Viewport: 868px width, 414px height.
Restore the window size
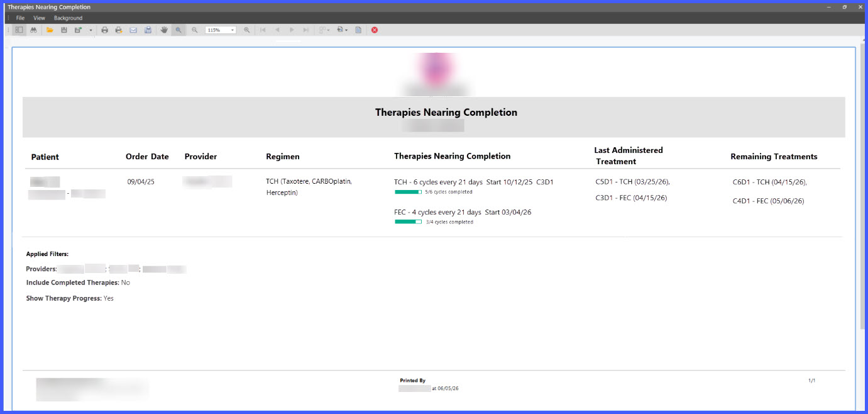[844, 7]
